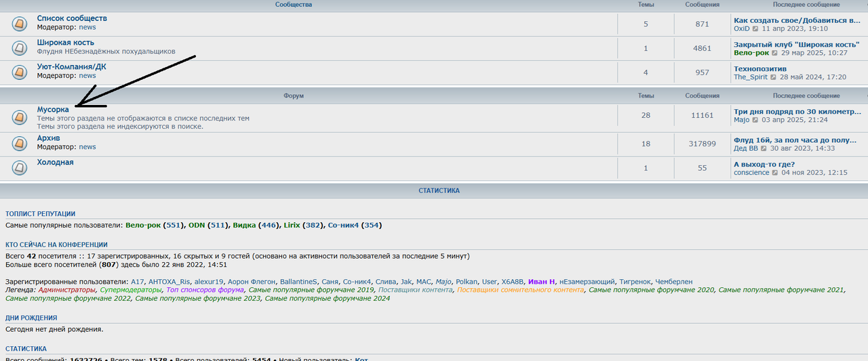Open reputation count 551
The image size is (868, 361).
[174, 225]
